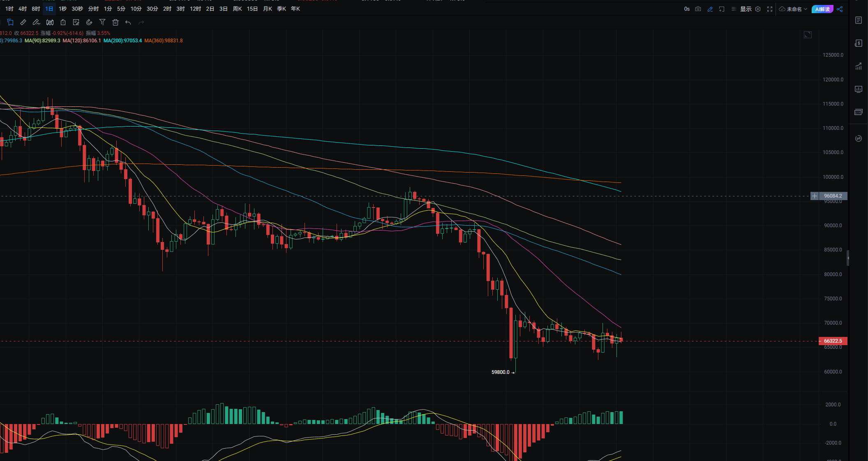Toggle fullscreen with the four-arrow icon
Viewport: 868px width, 461px height.
(770, 9)
